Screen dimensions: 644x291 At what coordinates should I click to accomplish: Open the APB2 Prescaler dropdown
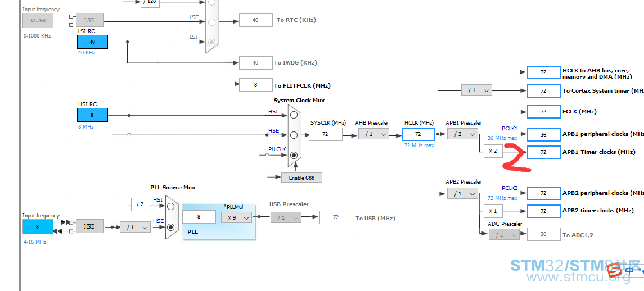tap(462, 193)
